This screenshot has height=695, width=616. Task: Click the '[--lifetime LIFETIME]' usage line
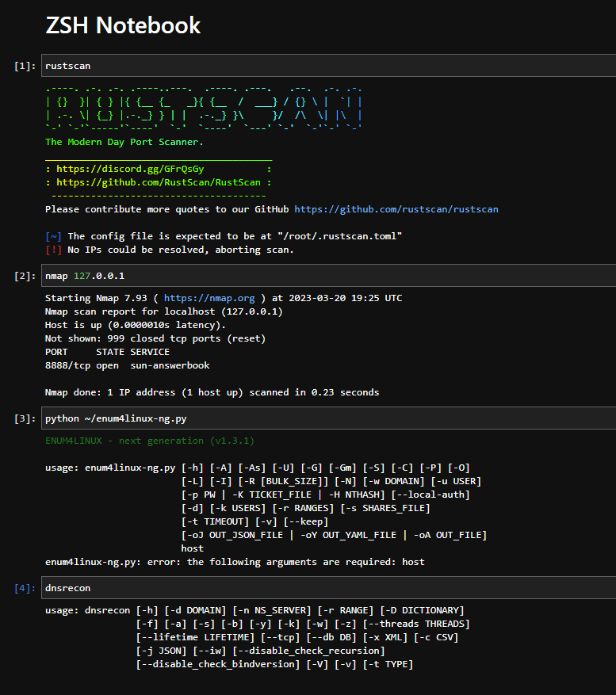pyautogui.click(x=297, y=637)
